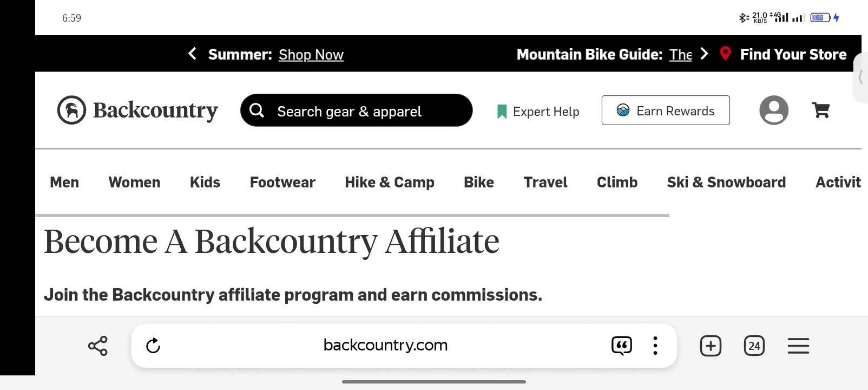The width and height of the screenshot is (868, 390).
Task: Open the shopping cart icon
Action: pyautogui.click(x=821, y=110)
